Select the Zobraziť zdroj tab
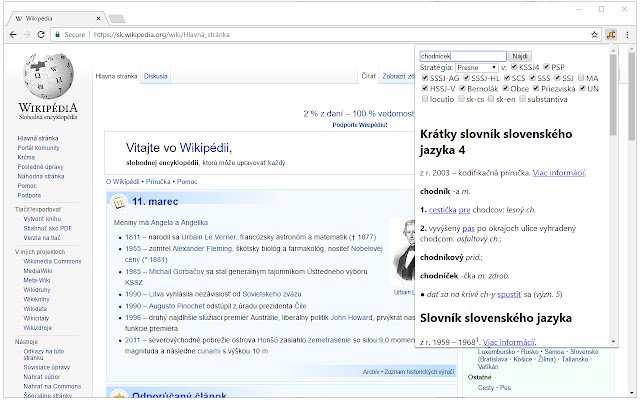 click(x=398, y=76)
